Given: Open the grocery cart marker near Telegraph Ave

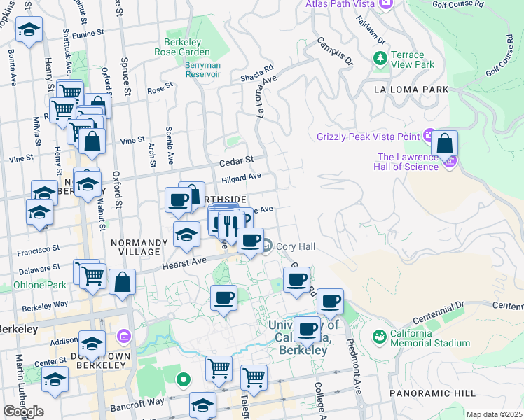Looking at the screenshot, I should 254,378.
